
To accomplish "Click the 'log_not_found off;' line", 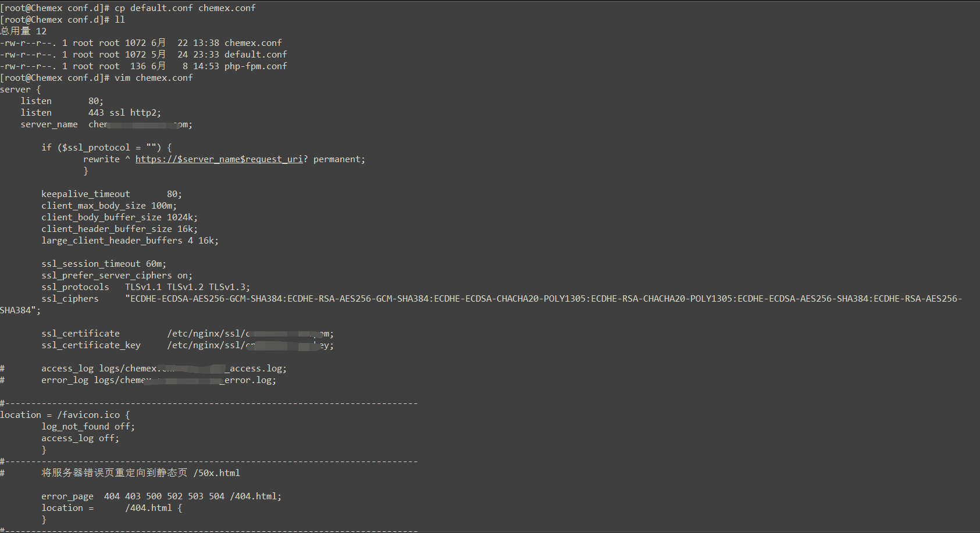I will pos(88,427).
